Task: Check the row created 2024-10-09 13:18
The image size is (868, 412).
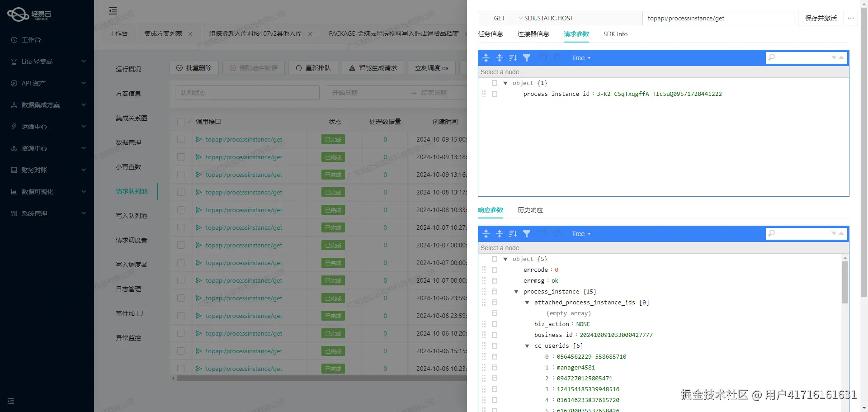Action: (181, 157)
